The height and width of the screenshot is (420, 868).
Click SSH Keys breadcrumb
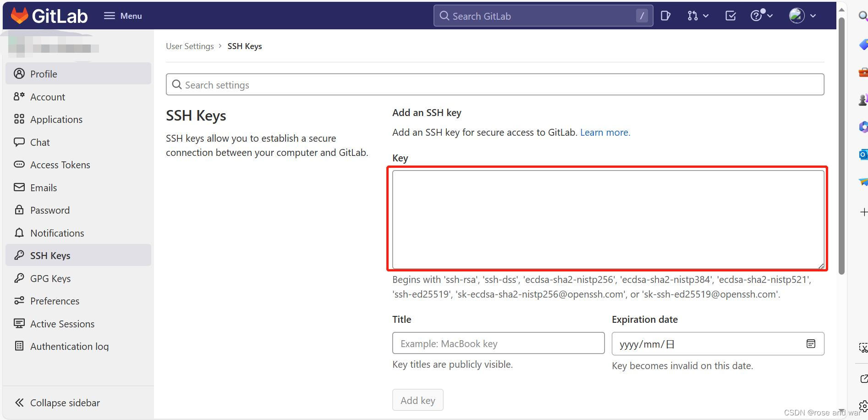point(245,46)
